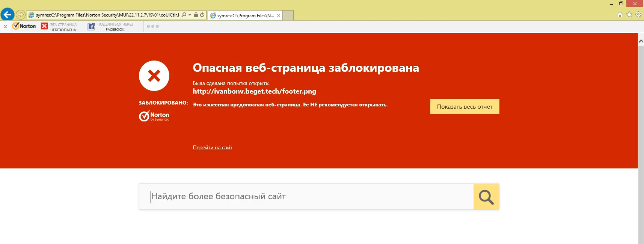Open the address bar dropdown arrow
The width and height of the screenshot is (644, 244).
[190, 15]
